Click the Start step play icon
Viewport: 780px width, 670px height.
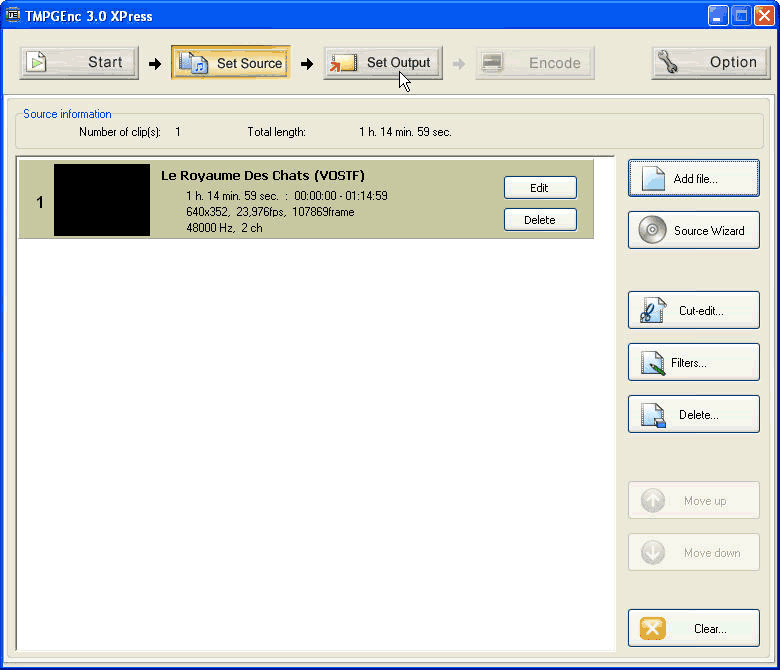[x=37, y=62]
